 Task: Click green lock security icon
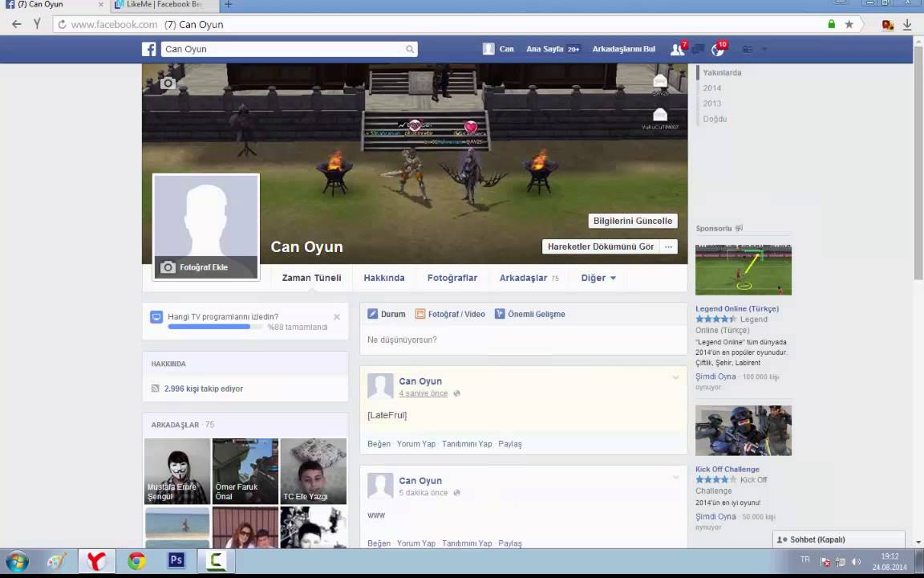point(832,24)
